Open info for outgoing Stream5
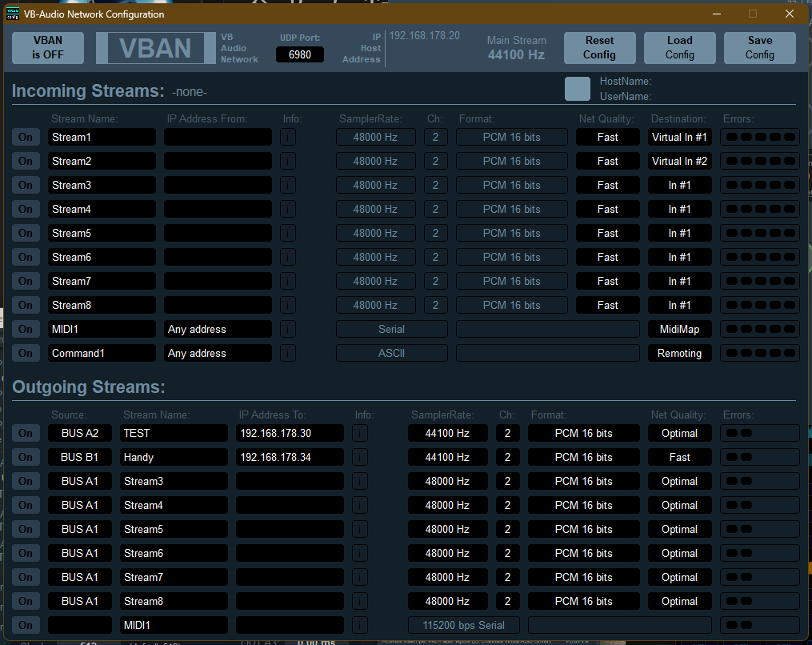Image resolution: width=812 pixels, height=645 pixels. point(360,529)
